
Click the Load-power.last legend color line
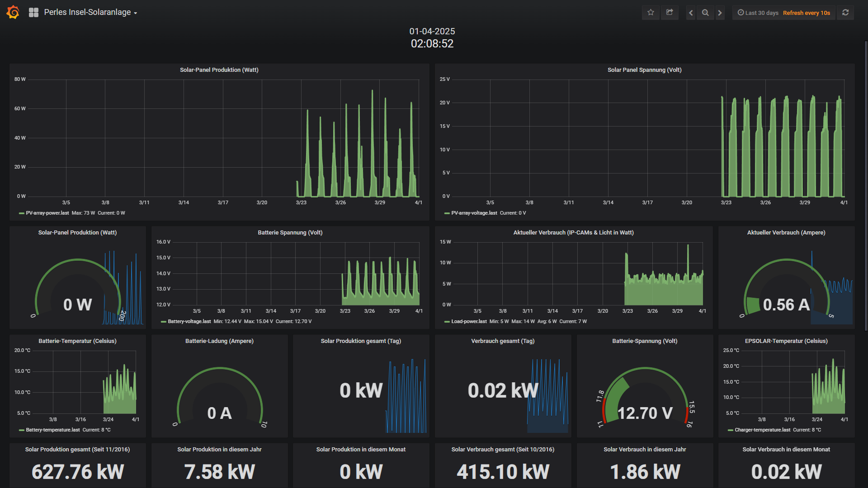447,322
